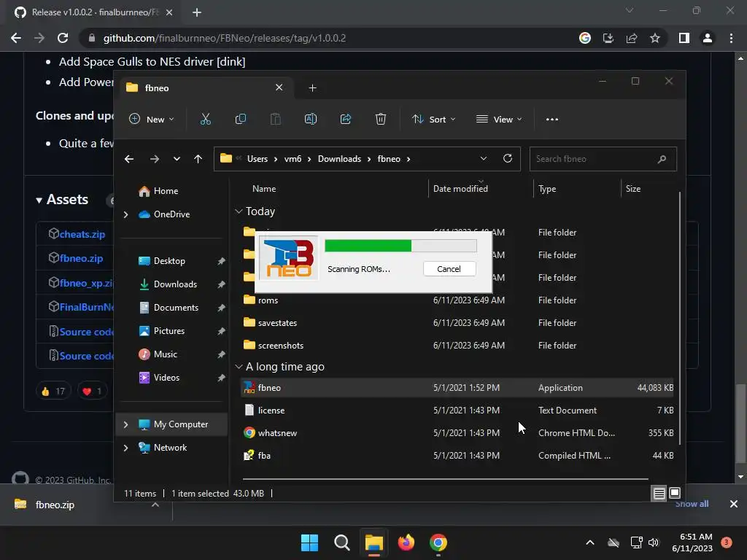Select Home in navigation pane
Image resolution: width=747 pixels, height=560 pixels.
point(166,191)
